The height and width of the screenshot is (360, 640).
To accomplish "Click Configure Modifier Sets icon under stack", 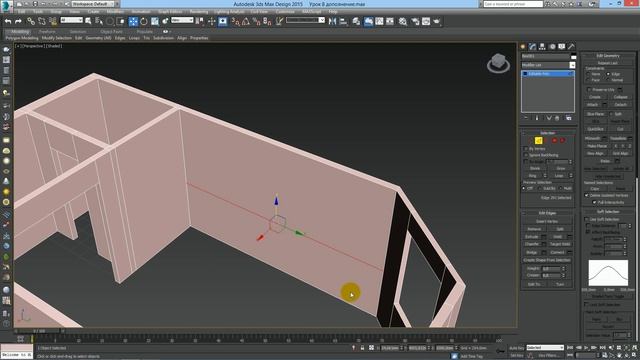I will [569, 118].
